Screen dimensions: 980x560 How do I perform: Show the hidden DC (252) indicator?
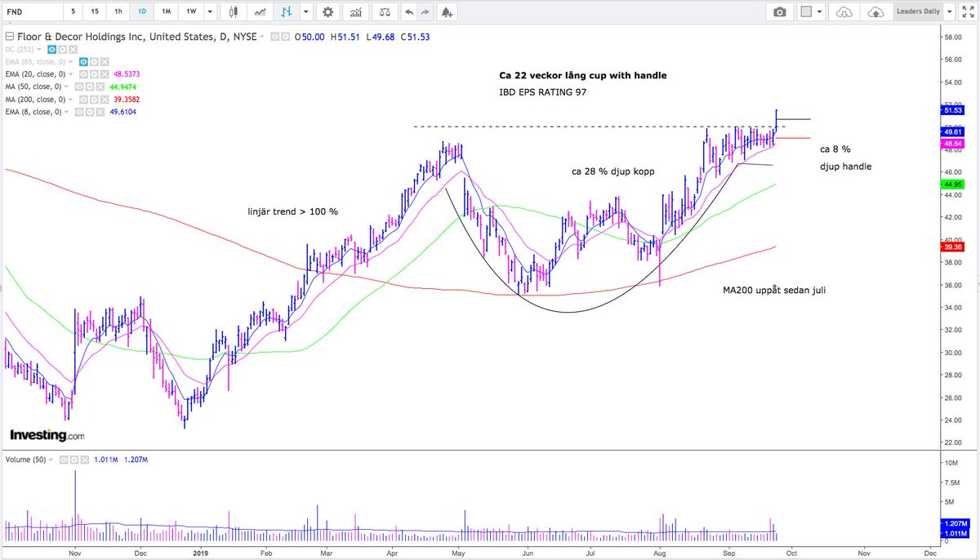tap(51, 50)
